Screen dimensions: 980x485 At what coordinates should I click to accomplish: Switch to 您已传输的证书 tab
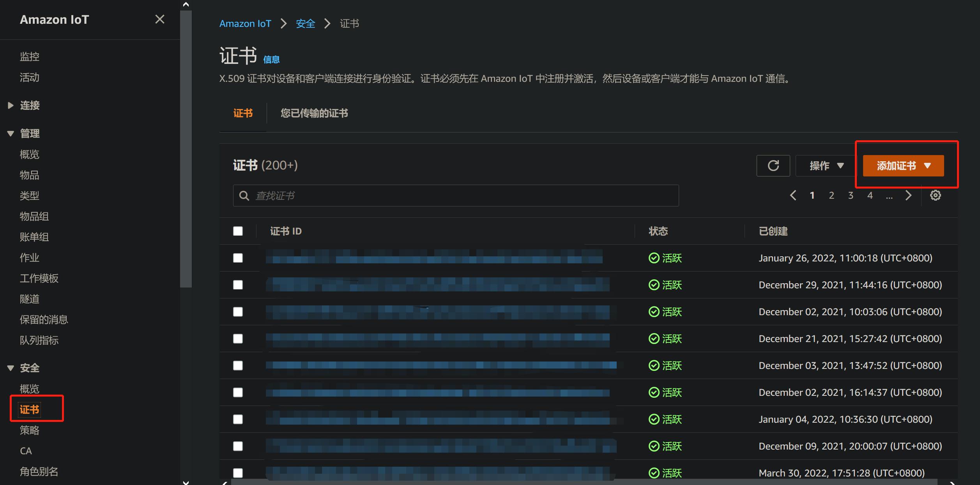tap(314, 113)
